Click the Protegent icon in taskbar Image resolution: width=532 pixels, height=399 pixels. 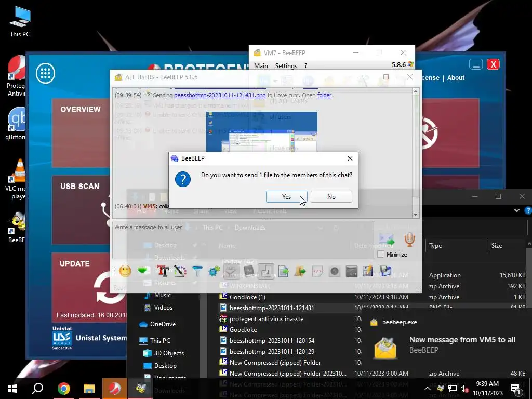pos(115,389)
